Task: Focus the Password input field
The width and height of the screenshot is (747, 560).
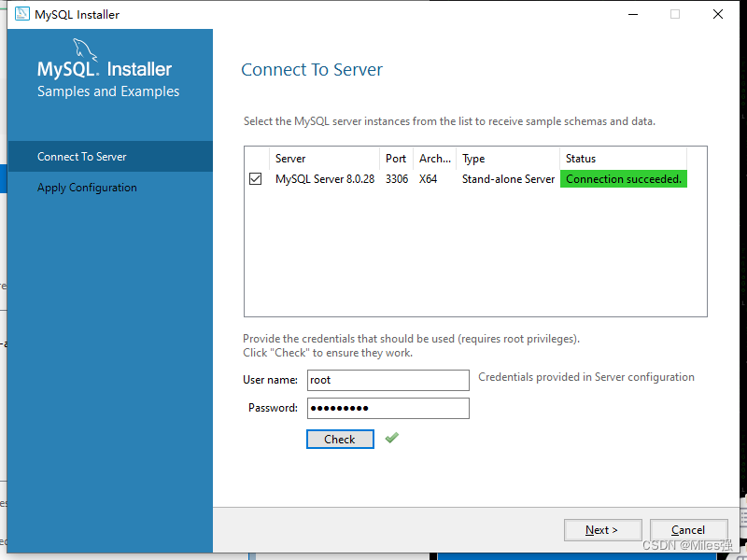Action: coord(388,408)
